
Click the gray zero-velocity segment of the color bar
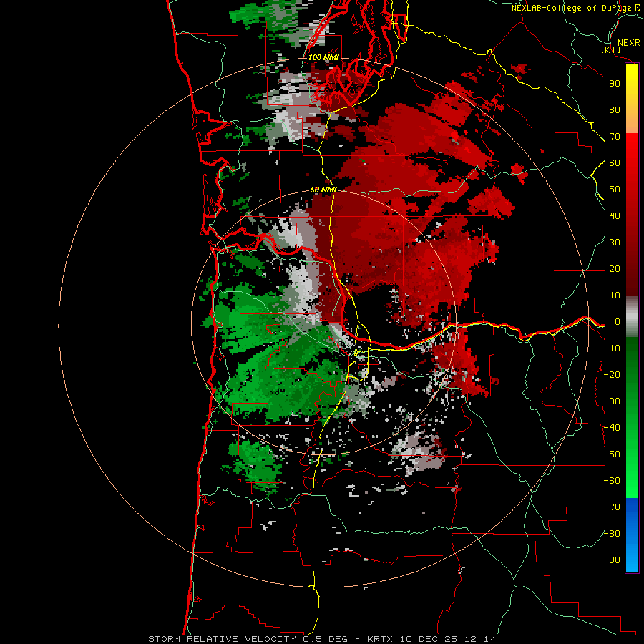click(632, 317)
